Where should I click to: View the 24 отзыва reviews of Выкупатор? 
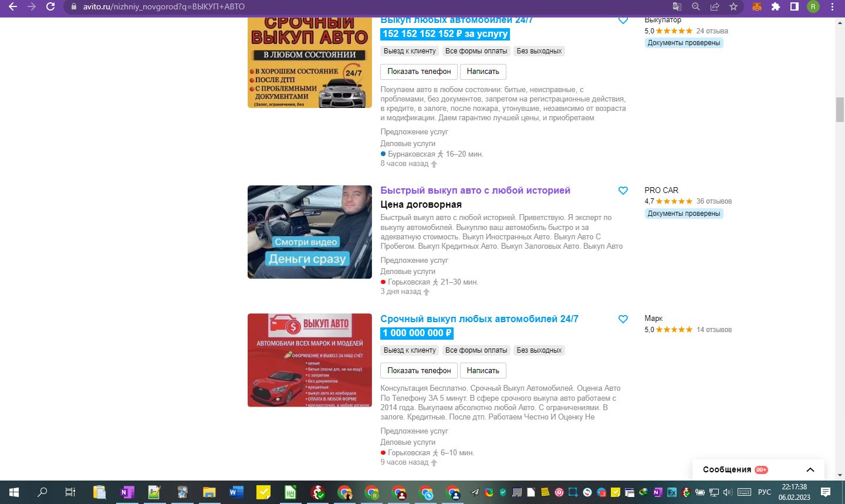click(712, 31)
